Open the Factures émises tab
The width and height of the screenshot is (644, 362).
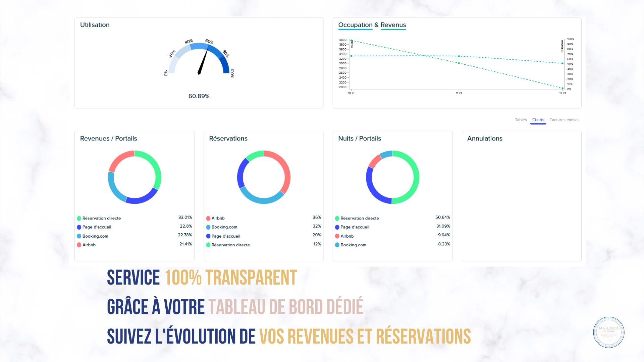click(564, 120)
